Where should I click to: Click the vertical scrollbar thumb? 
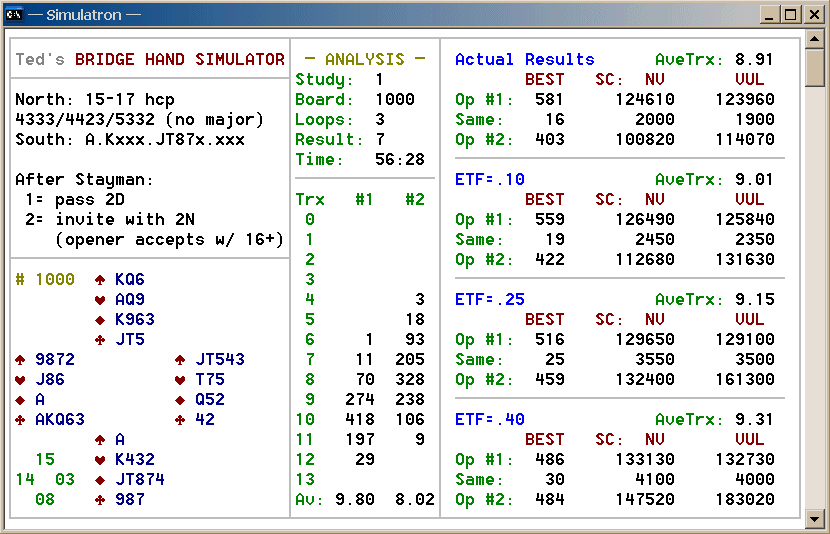(815, 68)
